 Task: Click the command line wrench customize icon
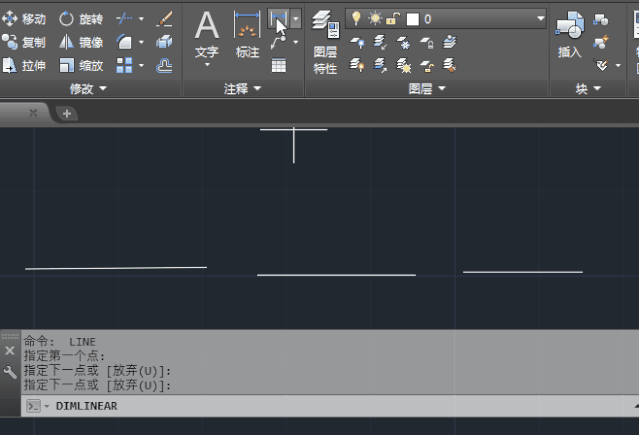pyautogui.click(x=10, y=372)
